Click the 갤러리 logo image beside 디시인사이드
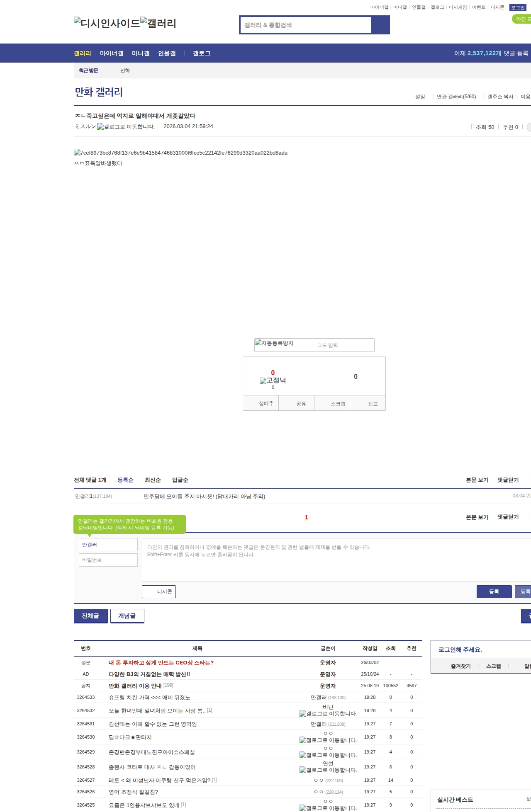531x812 pixels. [158, 23]
